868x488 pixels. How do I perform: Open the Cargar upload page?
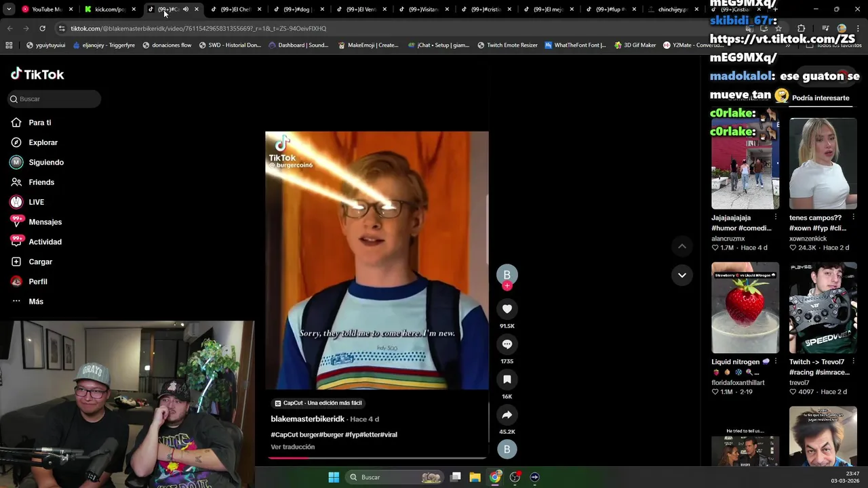40,262
